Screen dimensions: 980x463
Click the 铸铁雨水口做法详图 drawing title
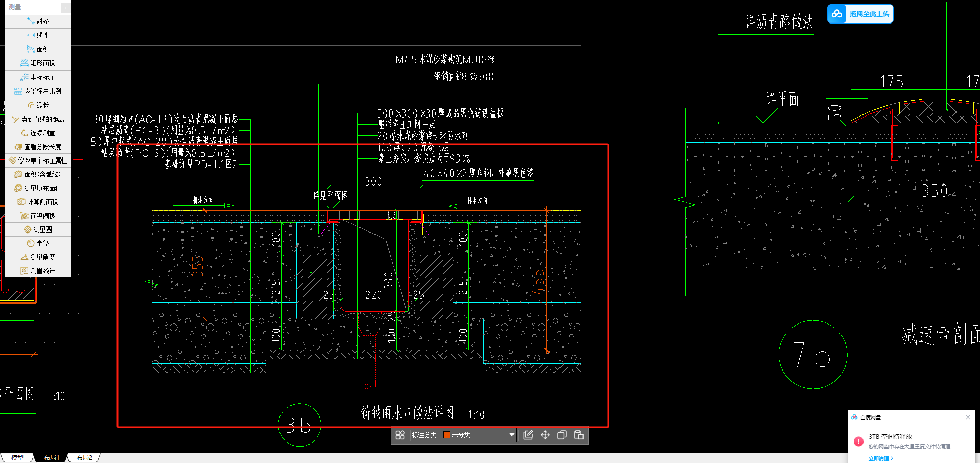click(x=407, y=412)
